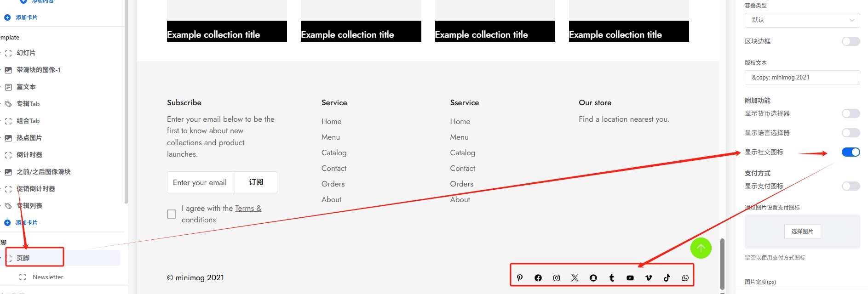Check the Terms & conditions agreement checkbox

[172, 214]
